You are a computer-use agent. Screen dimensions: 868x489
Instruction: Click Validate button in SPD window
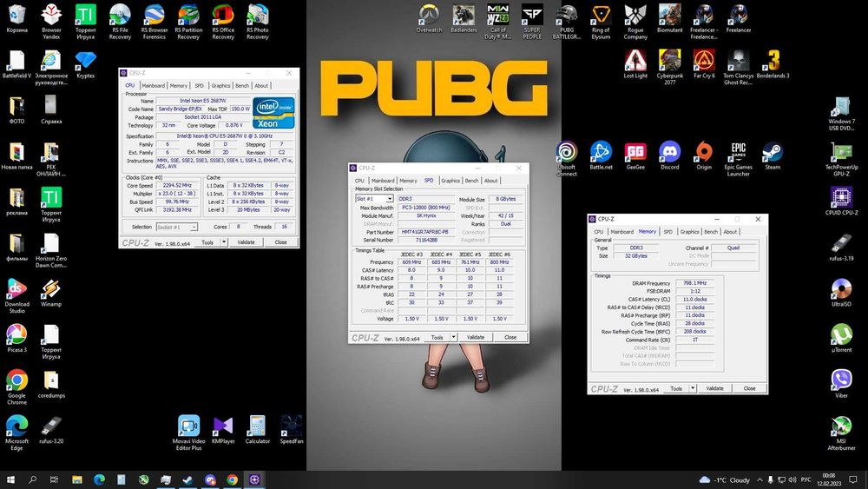(476, 337)
